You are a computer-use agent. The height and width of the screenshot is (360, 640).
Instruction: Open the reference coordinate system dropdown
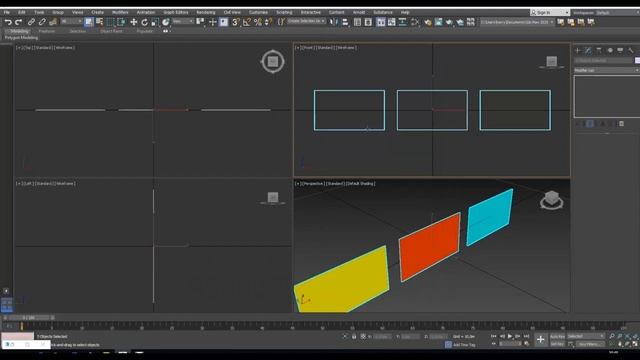pyautogui.click(x=183, y=21)
